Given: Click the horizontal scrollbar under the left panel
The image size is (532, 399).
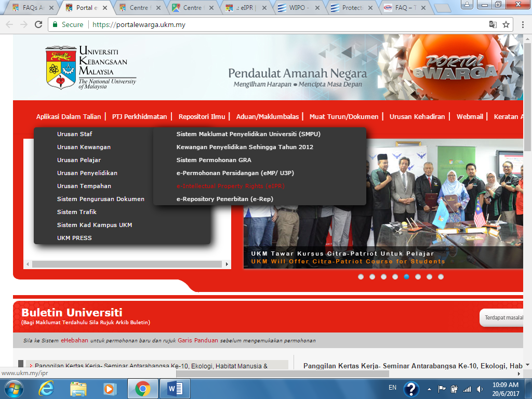Looking at the screenshot, I should [127, 264].
